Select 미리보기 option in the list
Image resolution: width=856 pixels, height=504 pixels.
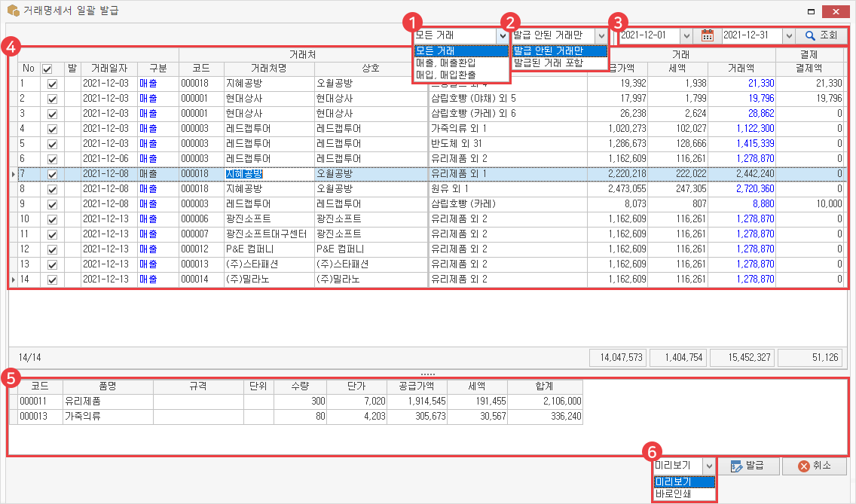pyautogui.click(x=685, y=481)
